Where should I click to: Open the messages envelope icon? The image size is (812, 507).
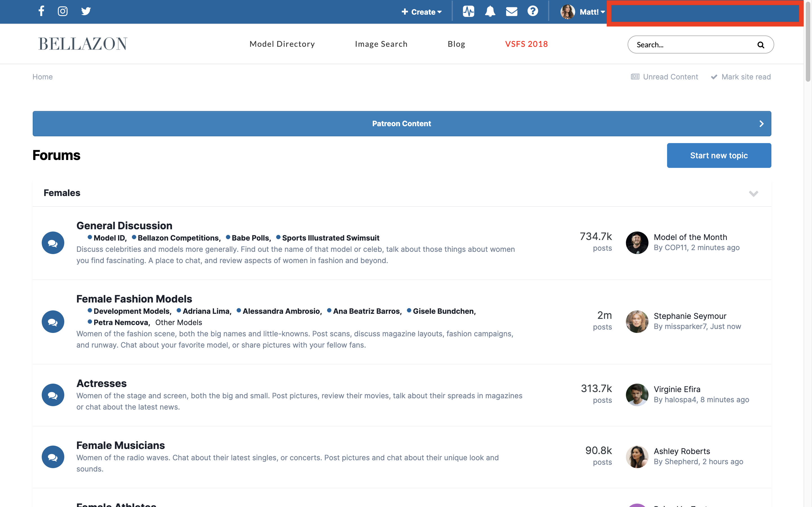click(511, 11)
